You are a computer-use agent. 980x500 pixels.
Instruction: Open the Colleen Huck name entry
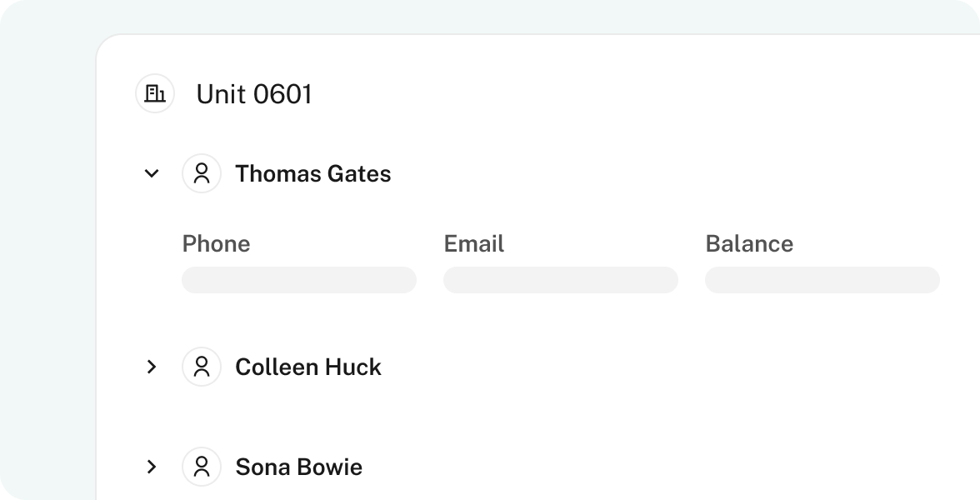click(307, 367)
